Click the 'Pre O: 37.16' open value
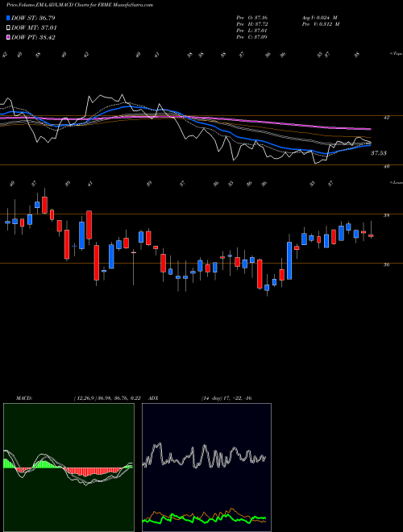This screenshot has width=403, height=532. tap(251, 17)
